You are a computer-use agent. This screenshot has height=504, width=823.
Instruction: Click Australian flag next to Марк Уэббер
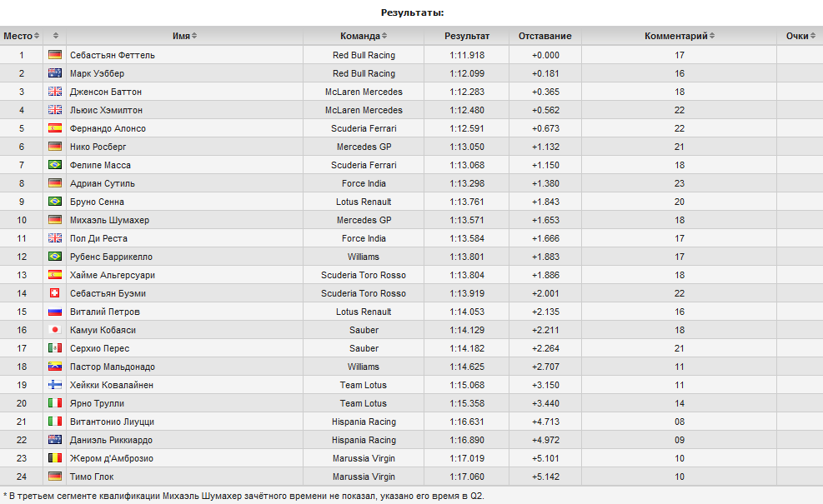click(54, 73)
